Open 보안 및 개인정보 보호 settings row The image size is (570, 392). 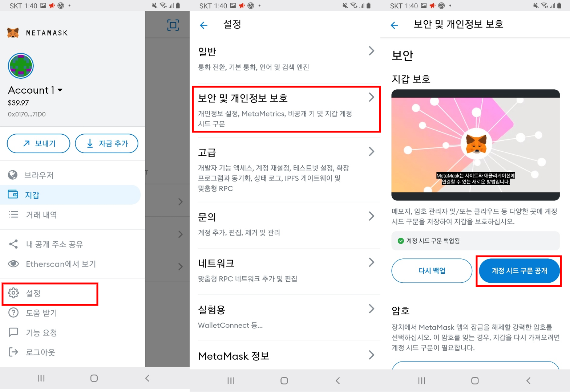pyautogui.click(x=286, y=109)
